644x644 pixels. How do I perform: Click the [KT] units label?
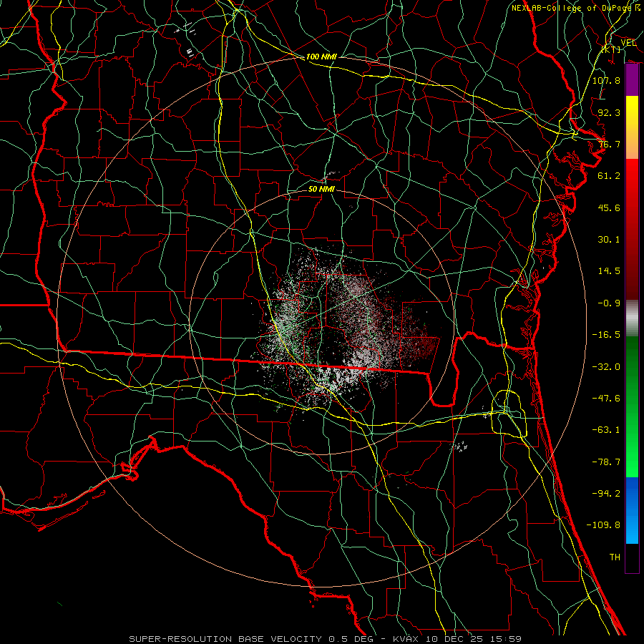[x=611, y=49]
